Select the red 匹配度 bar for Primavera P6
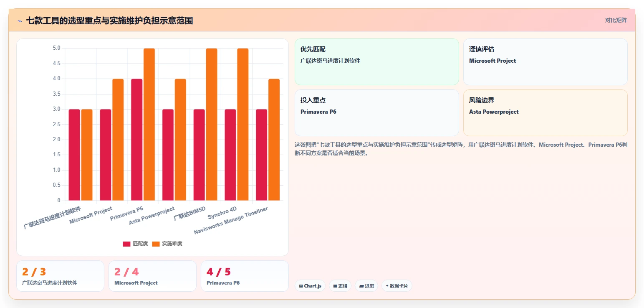 [x=137, y=140]
